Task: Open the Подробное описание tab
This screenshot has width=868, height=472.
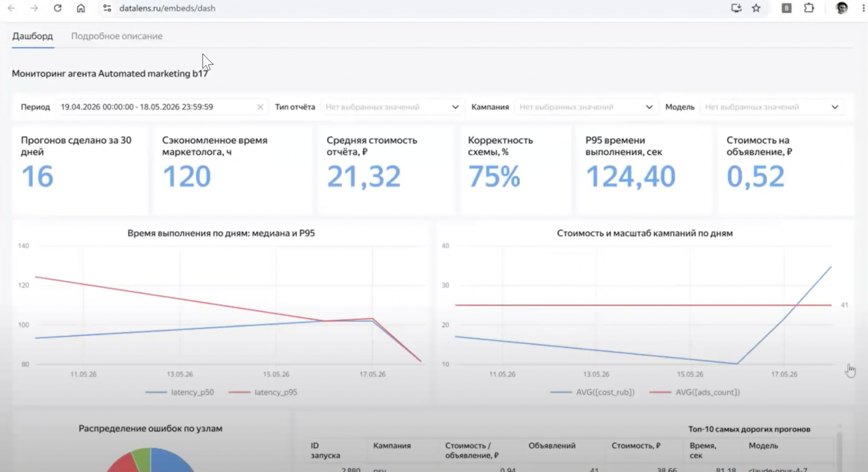Action: (x=117, y=36)
